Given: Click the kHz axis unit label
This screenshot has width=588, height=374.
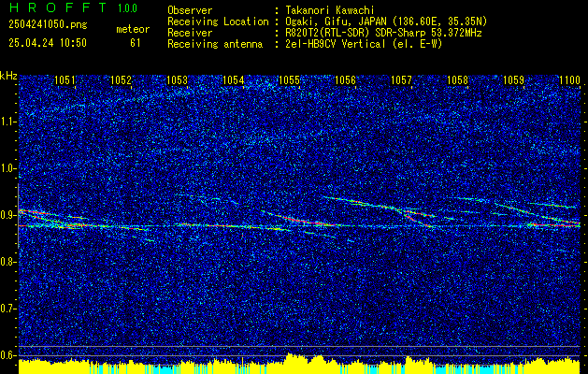Looking at the screenshot, I should [x=8, y=76].
